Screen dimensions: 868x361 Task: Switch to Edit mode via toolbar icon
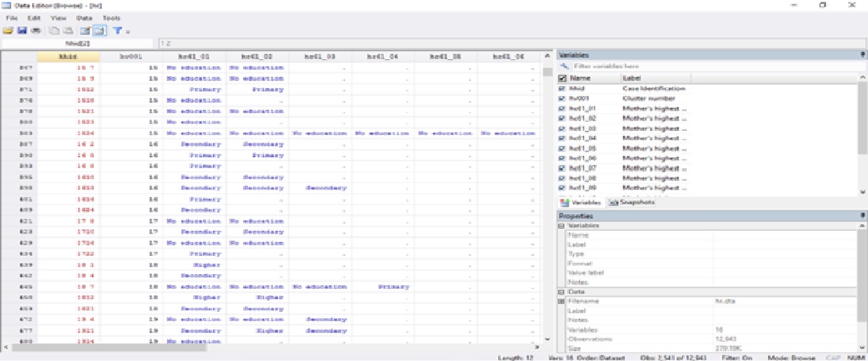(85, 31)
